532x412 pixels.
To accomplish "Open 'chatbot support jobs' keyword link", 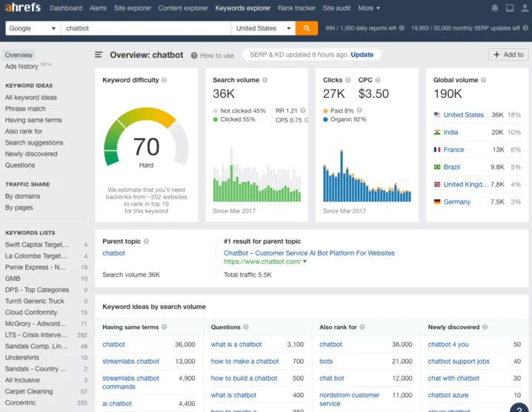I will (x=459, y=362).
